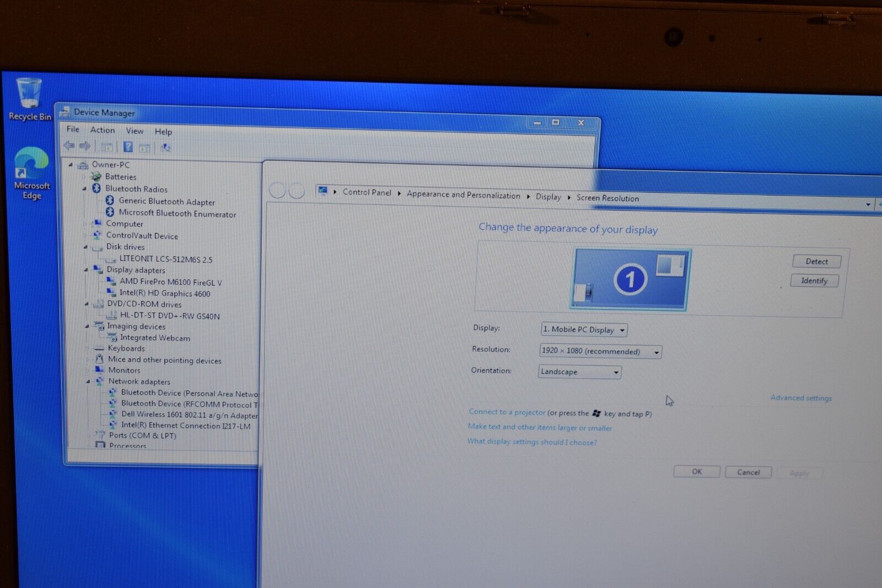Click the Monitors category icon
Screen dimensions: 882x588
100,370
